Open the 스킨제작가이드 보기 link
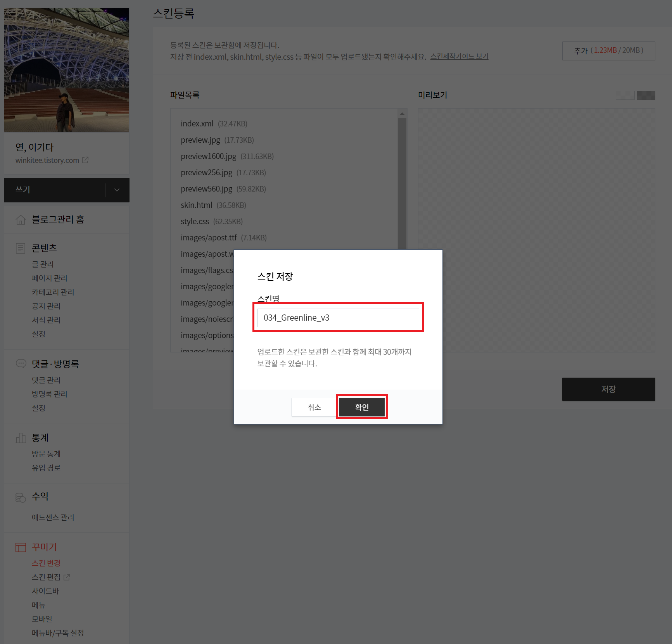This screenshot has width=672, height=644. pyautogui.click(x=459, y=57)
